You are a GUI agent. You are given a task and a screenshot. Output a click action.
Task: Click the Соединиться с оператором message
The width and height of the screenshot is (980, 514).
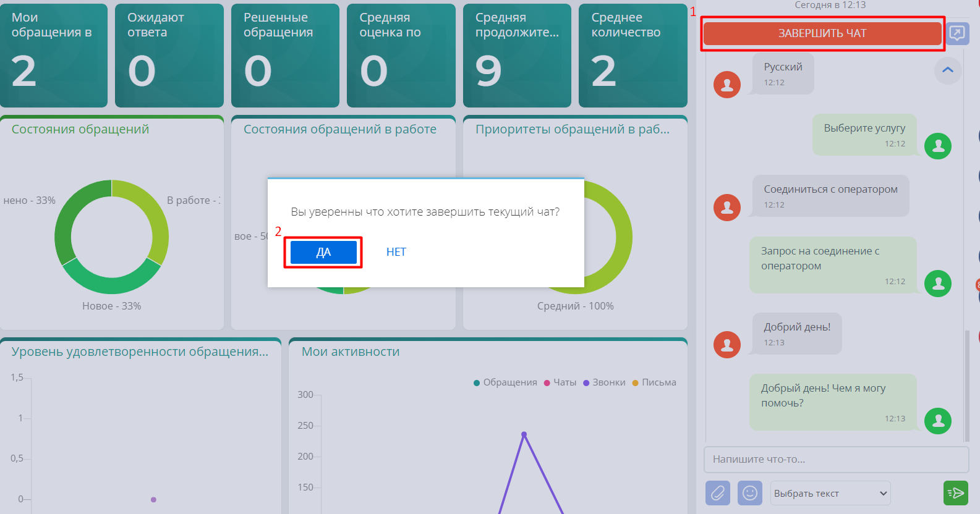pos(830,196)
